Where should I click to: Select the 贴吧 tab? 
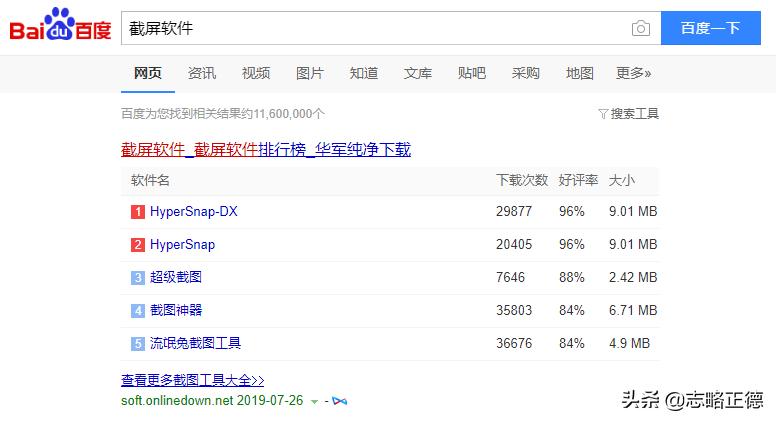[472, 73]
